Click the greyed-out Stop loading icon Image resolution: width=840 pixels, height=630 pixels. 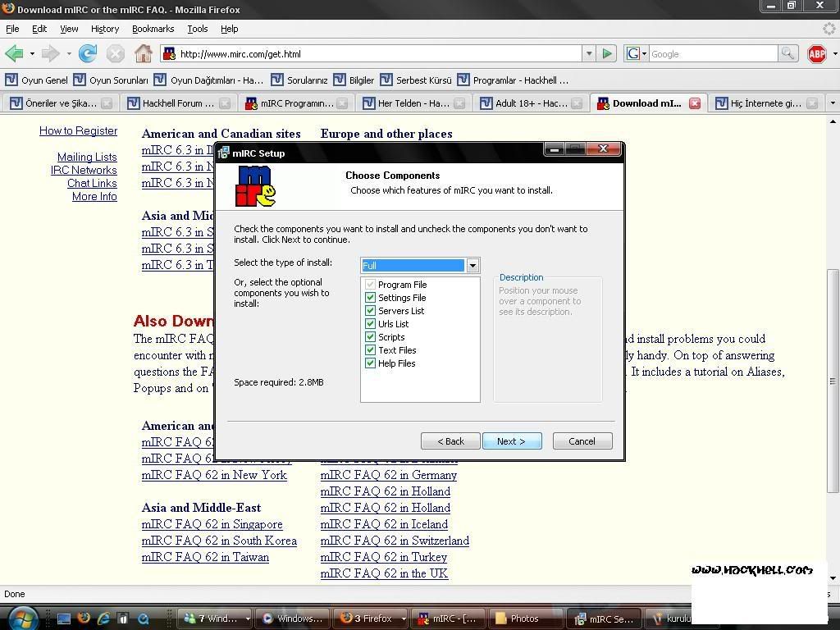(x=115, y=53)
